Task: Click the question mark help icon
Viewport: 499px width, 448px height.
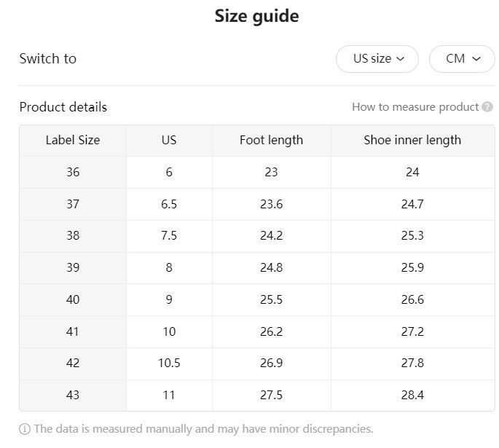Action: [487, 107]
